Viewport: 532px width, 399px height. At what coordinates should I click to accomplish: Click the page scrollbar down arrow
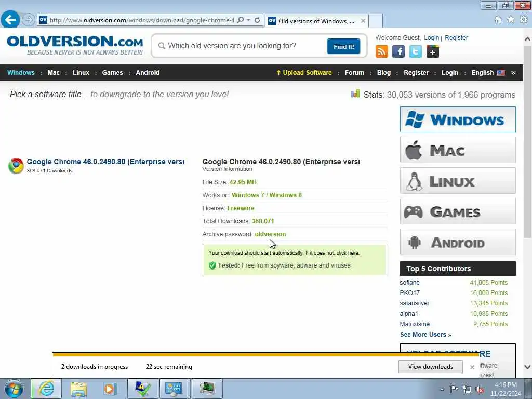point(527,367)
